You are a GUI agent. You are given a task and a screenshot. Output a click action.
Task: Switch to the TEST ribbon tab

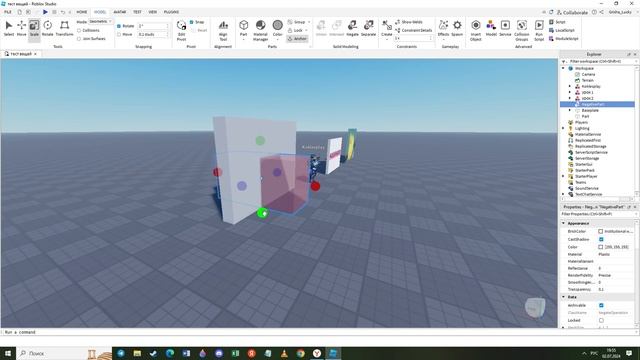[137, 12]
